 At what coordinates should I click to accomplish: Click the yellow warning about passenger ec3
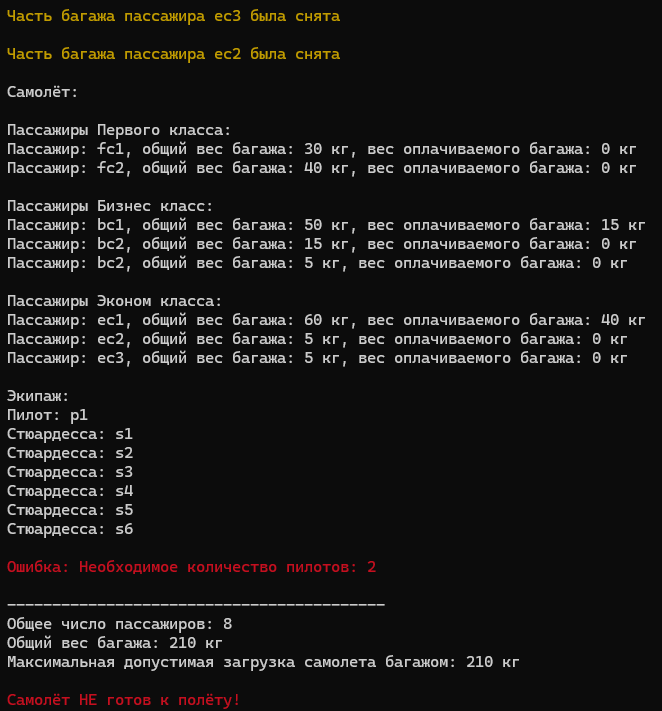pos(173,16)
